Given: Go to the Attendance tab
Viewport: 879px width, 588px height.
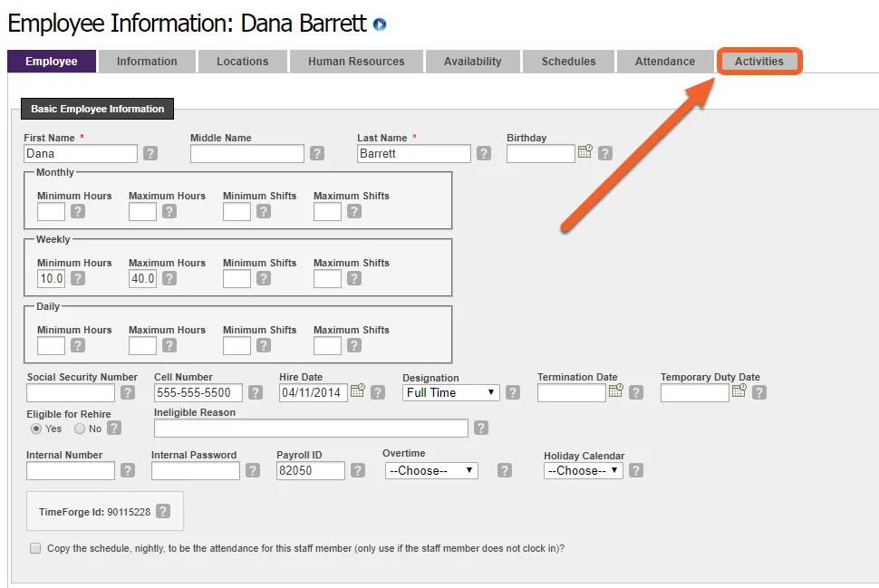Looking at the screenshot, I should (665, 61).
